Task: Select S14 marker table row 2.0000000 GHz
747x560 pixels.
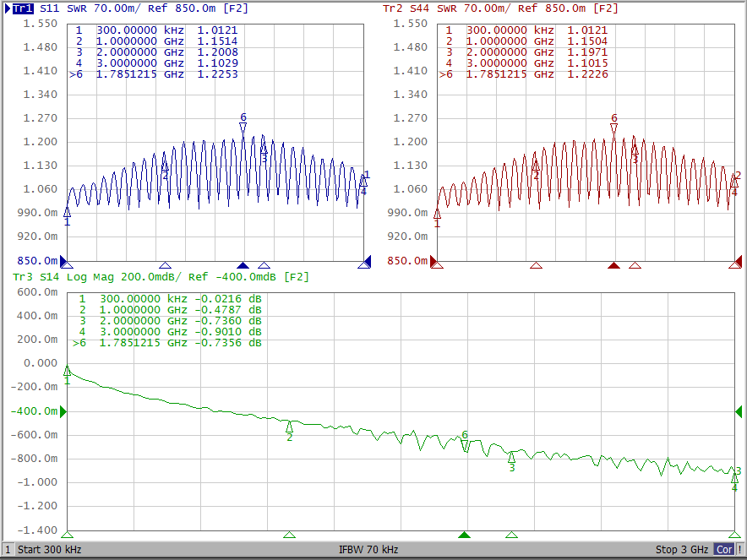Action: click(169, 321)
